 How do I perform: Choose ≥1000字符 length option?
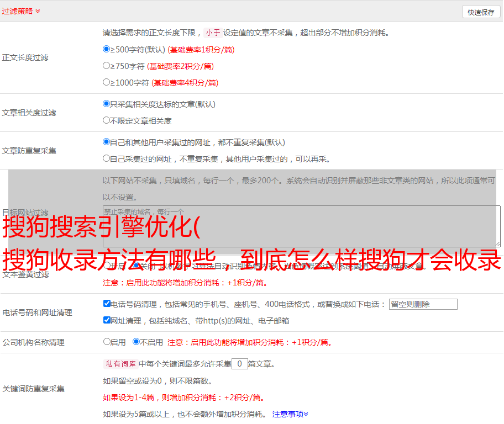click(107, 82)
